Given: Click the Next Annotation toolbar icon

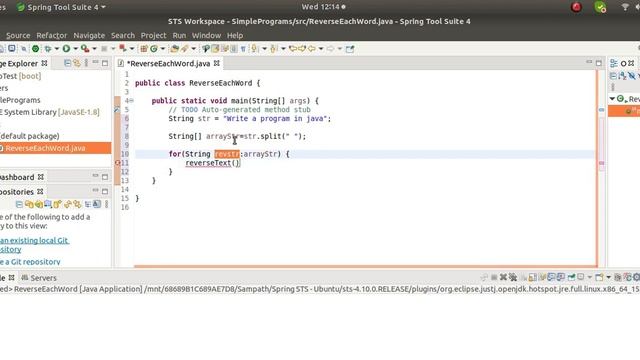Looking at the screenshot, I should pyautogui.click(x=254, y=49).
